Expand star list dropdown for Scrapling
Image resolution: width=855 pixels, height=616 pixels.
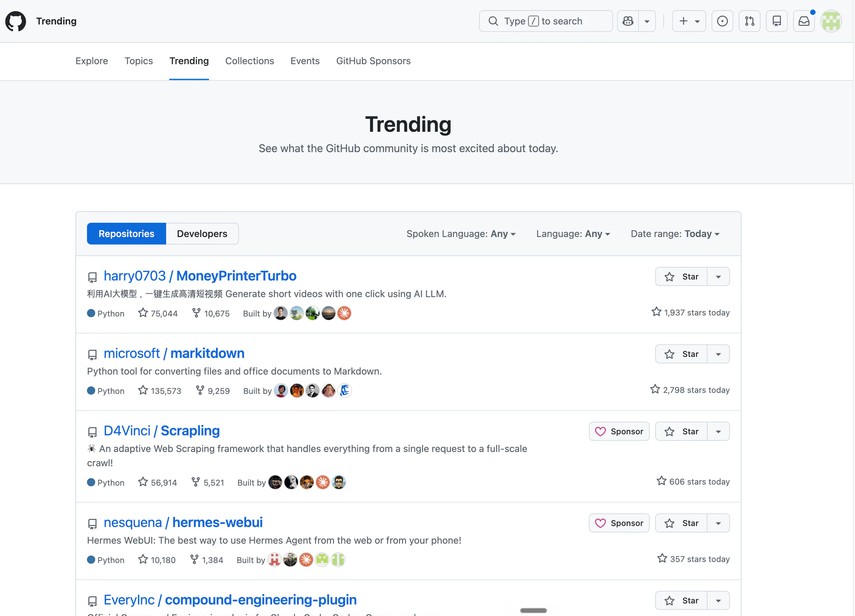click(x=718, y=431)
